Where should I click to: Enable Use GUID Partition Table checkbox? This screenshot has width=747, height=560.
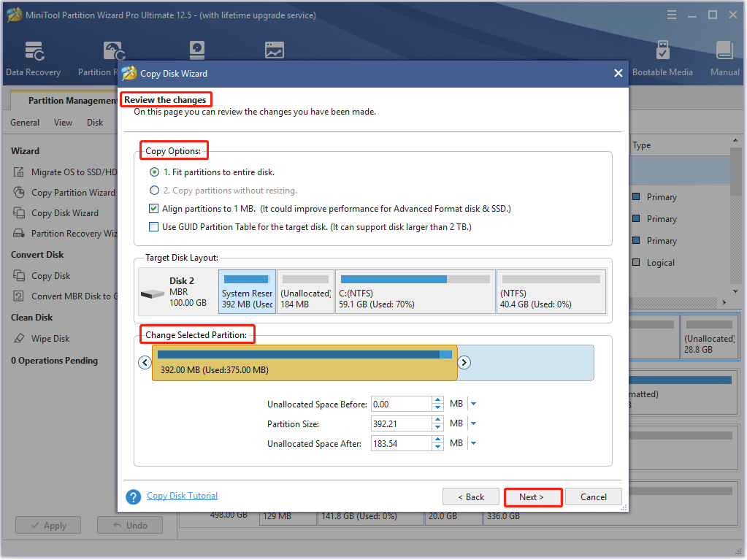153,226
